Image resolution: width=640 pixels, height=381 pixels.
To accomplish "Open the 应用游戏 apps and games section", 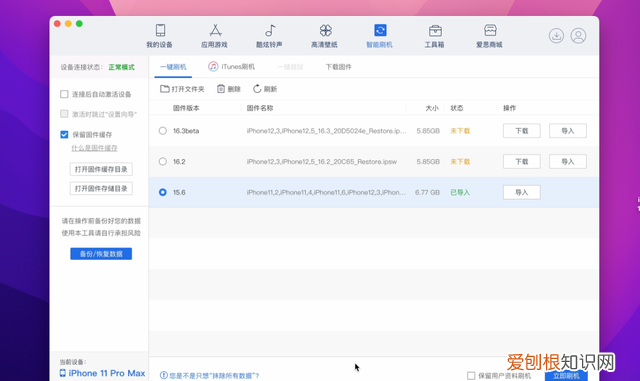I will (x=214, y=36).
